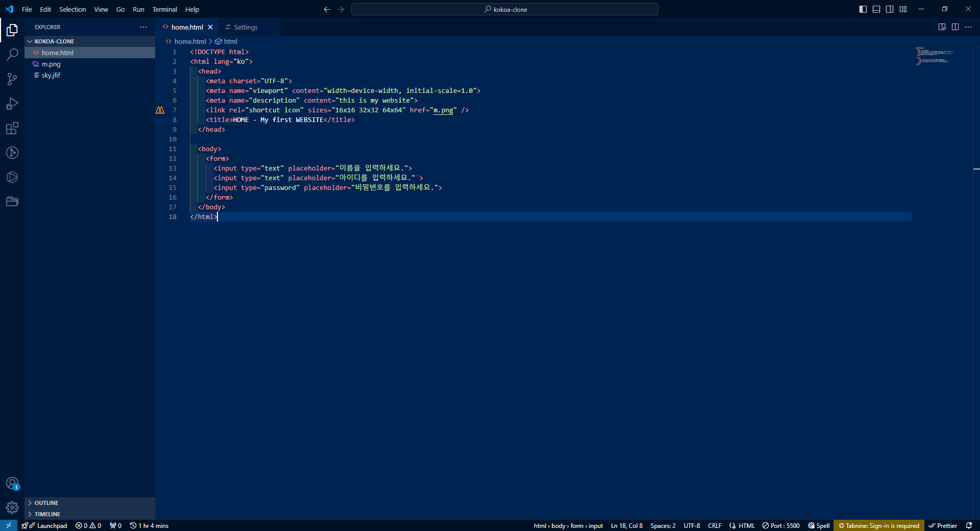Click the open preview to the side icon
The height and width of the screenshot is (531, 980).
coord(942,27)
